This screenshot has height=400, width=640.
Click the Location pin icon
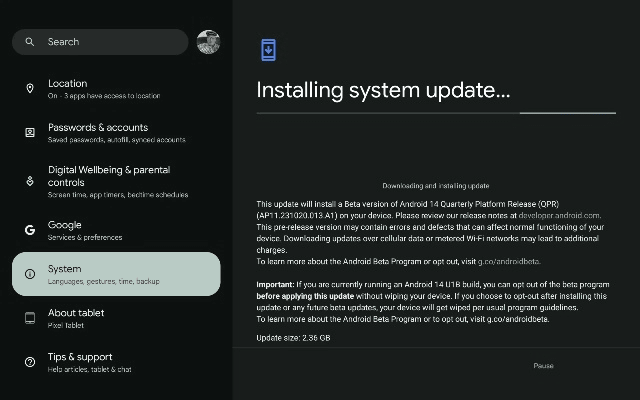[30, 89]
